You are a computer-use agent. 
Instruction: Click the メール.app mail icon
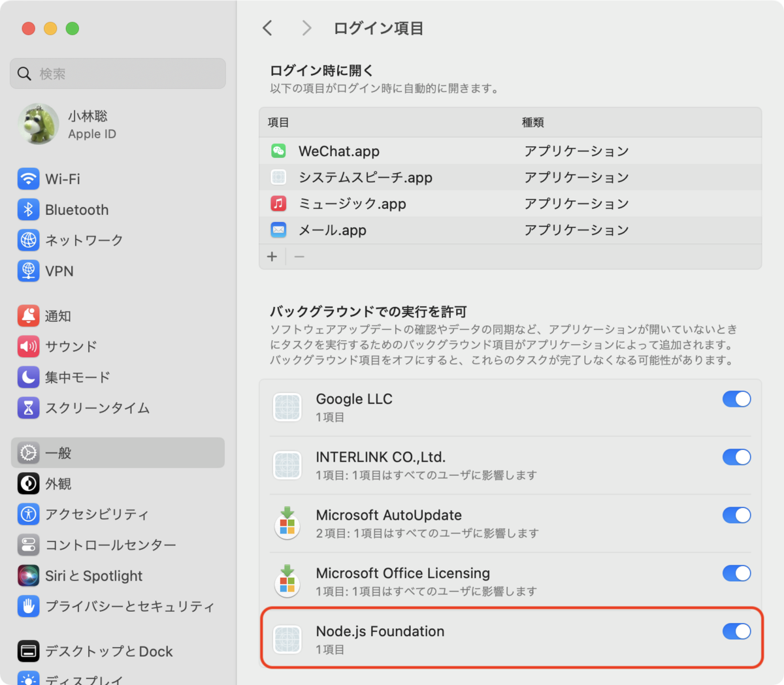[278, 230]
